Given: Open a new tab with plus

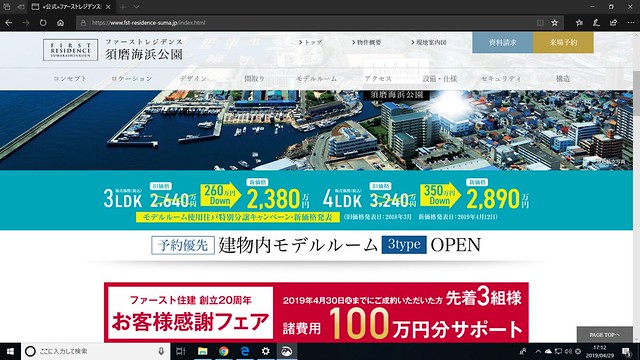Looking at the screenshot, I should [x=122, y=7].
